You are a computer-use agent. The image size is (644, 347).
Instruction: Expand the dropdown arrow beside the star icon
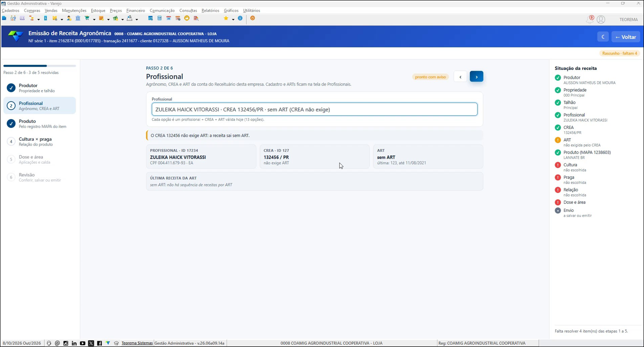click(233, 19)
